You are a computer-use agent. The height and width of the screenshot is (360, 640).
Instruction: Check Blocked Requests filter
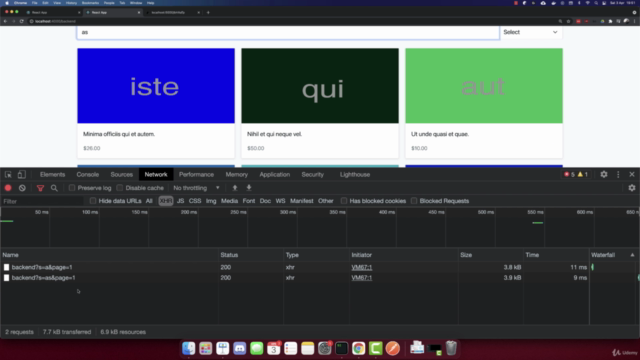(414, 201)
